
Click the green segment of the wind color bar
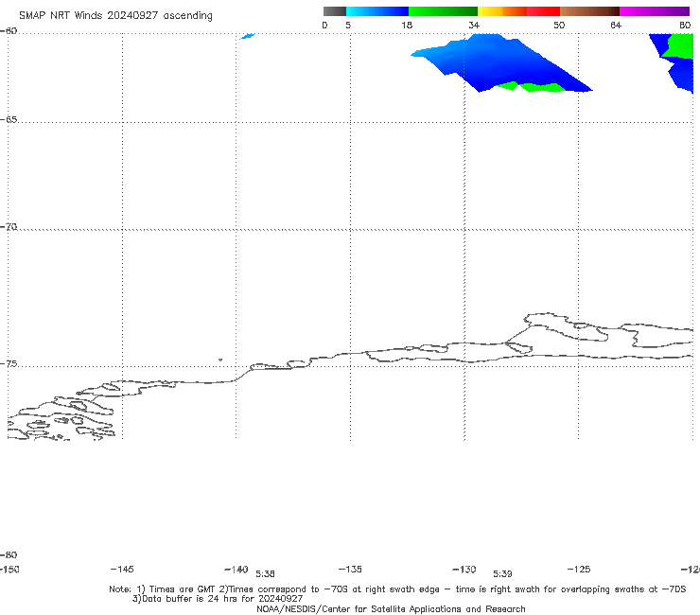click(x=443, y=11)
